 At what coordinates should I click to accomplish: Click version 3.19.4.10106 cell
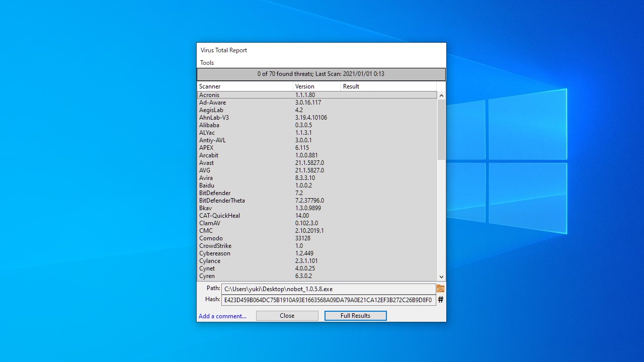pos(311,118)
